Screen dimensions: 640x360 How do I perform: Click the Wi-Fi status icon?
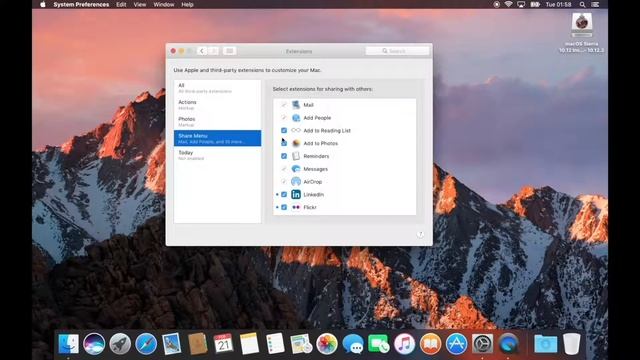[508, 4]
